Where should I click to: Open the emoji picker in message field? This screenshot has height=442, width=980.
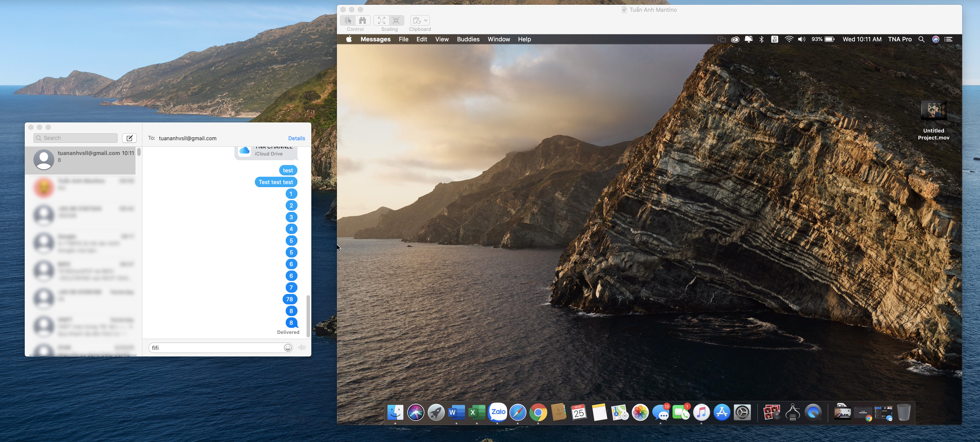287,347
